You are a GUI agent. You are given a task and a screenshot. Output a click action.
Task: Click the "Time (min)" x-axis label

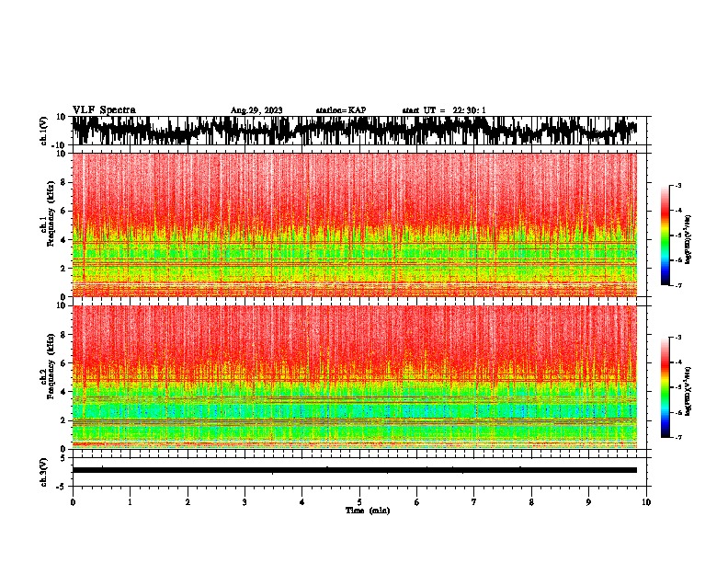click(368, 511)
